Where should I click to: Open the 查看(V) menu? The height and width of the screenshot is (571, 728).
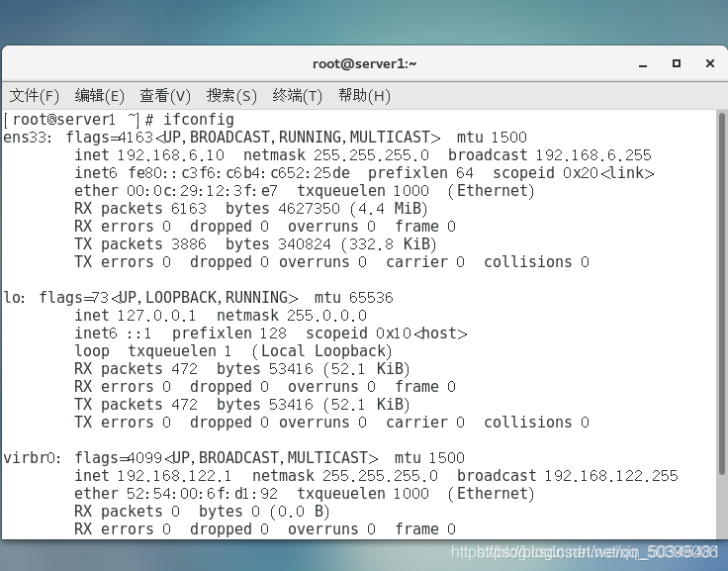point(165,96)
